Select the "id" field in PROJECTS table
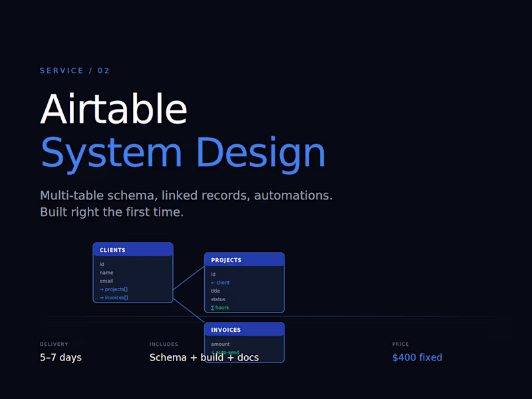This screenshot has height=399, width=532. click(213, 274)
